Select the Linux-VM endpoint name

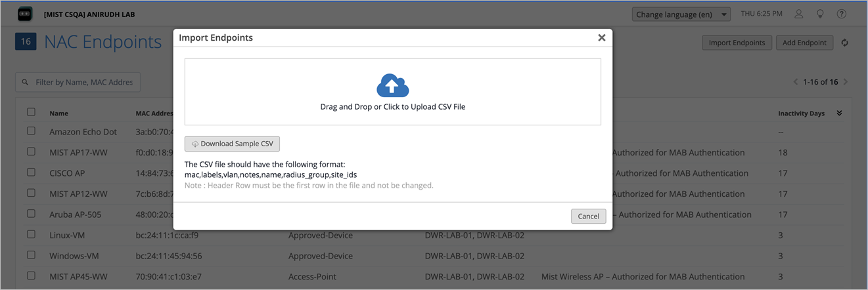(67, 235)
